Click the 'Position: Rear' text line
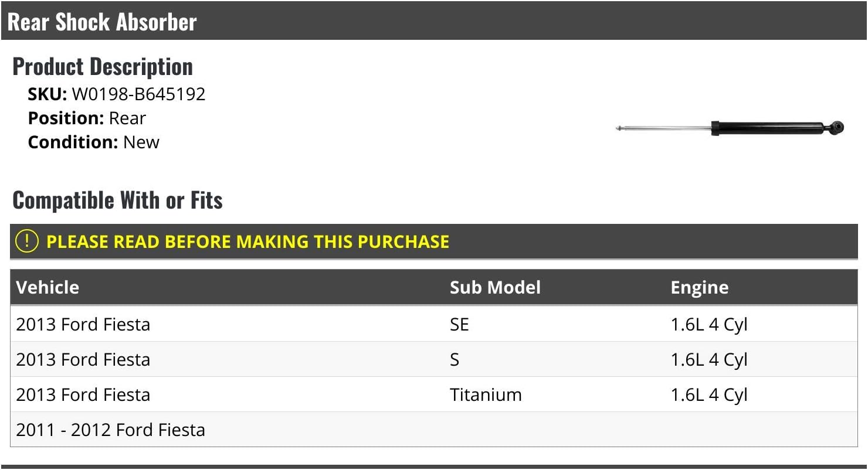 click(x=87, y=118)
